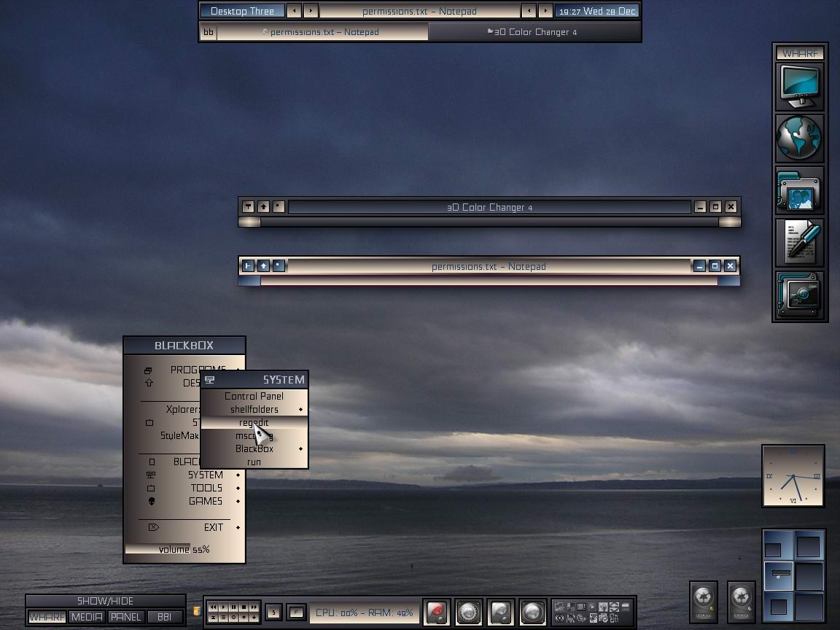This screenshot has width=840, height=630.
Task: Click the 3D Color Changer window title bar
Action: click(x=489, y=207)
